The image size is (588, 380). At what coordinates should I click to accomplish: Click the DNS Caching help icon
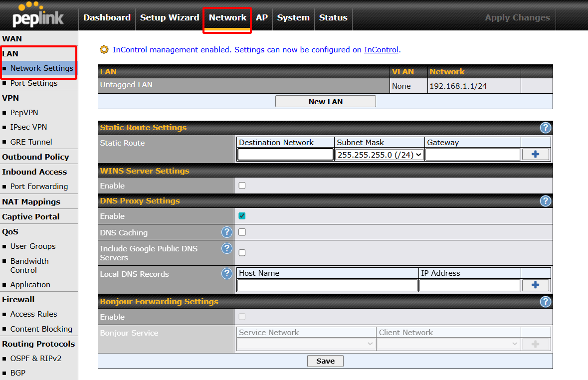[227, 232]
